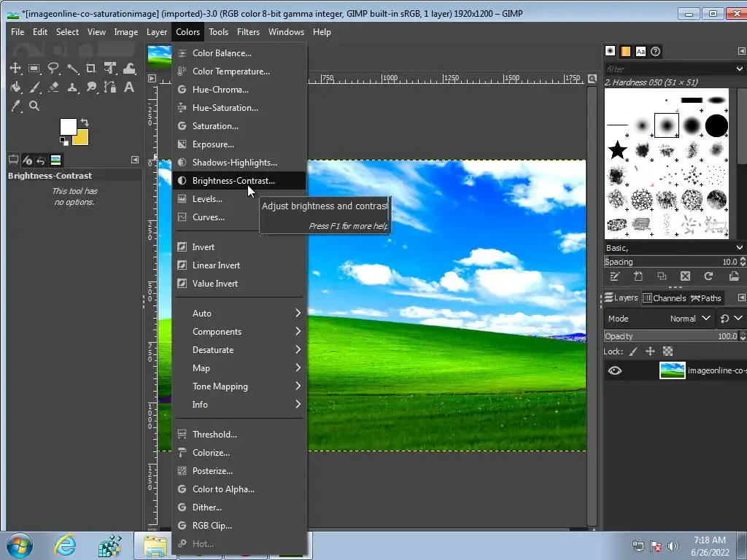
Task: Open the brush filter dropdown arrow
Action: [x=740, y=69]
